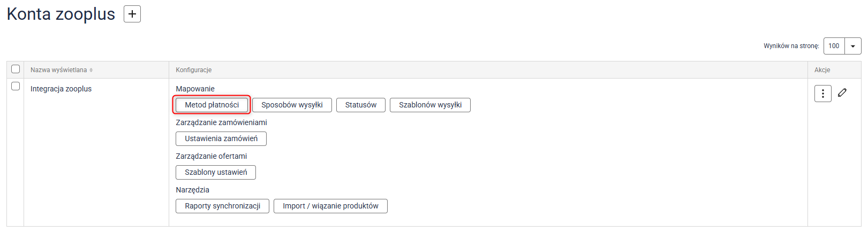
Task: Click the pencil edit icon
Action: [842, 92]
